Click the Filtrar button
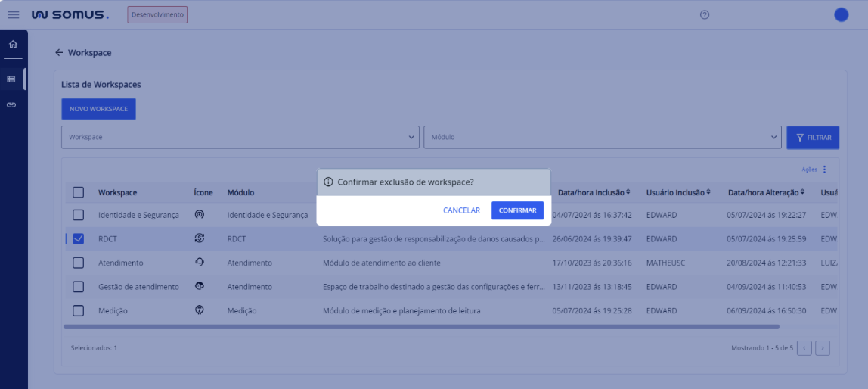Viewport: 868px width, 389px height. [814, 138]
